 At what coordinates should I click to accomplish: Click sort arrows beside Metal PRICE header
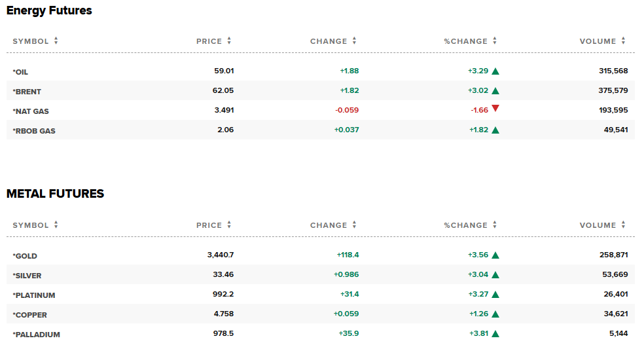click(229, 225)
